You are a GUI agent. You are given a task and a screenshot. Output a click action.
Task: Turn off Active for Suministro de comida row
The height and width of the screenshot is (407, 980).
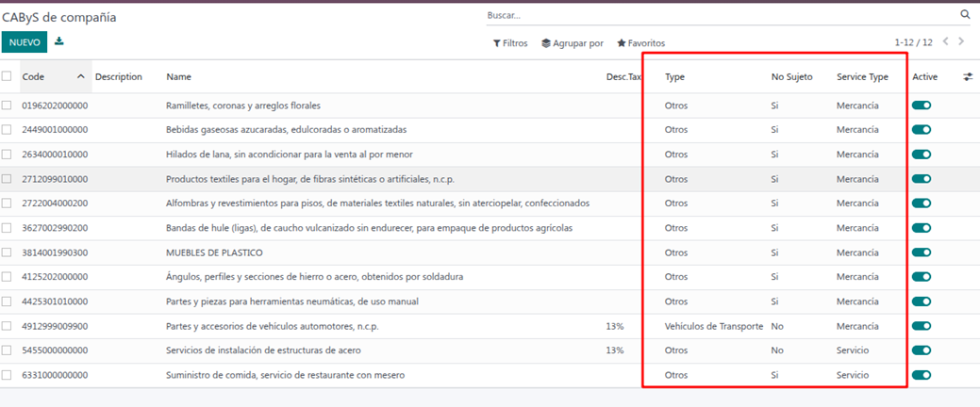pos(922,375)
